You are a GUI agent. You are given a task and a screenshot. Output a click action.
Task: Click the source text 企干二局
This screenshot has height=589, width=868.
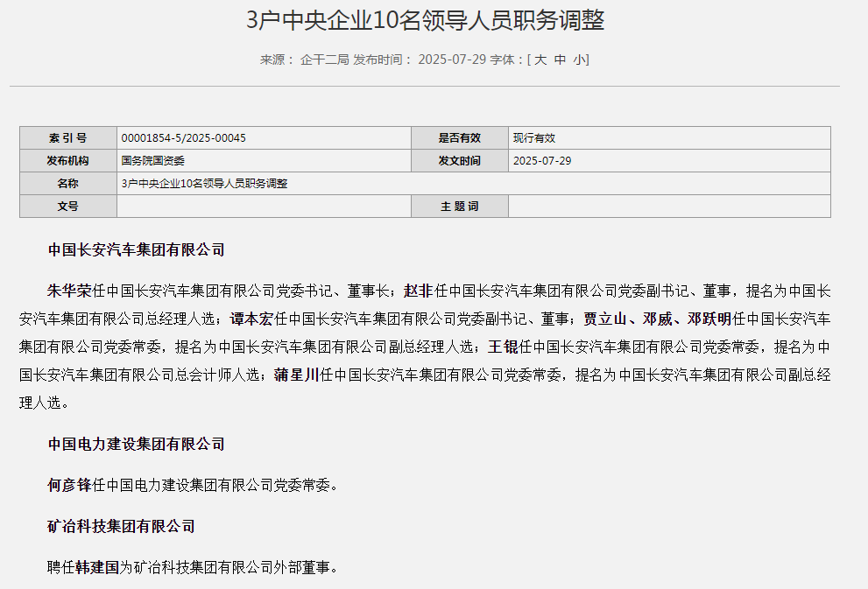(324, 60)
